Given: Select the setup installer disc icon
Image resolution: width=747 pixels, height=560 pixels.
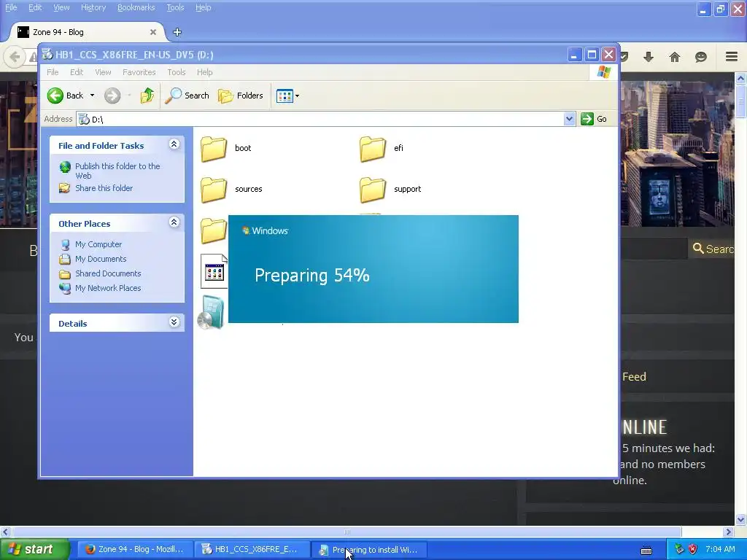Looking at the screenshot, I should [x=212, y=313].
